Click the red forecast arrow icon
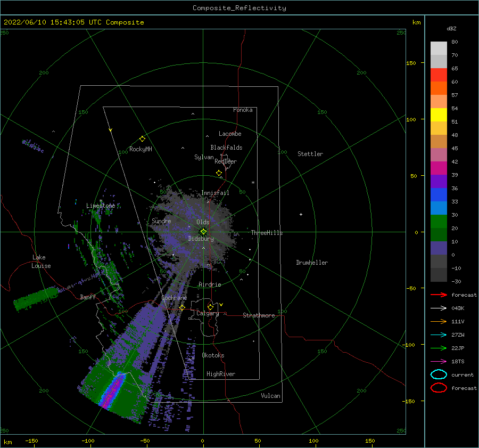 (x=439, y=295)
